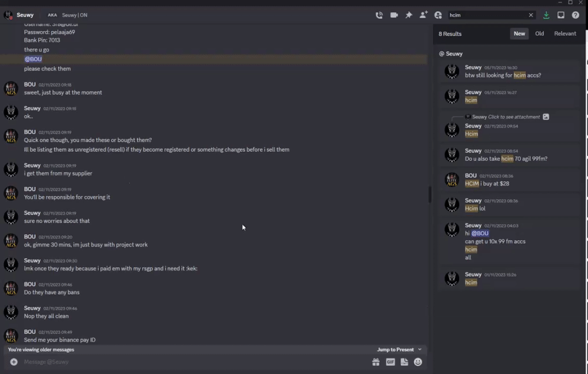
Task: Click message 'You'll be responsible for covering it'
Action: tap(67, 197)
